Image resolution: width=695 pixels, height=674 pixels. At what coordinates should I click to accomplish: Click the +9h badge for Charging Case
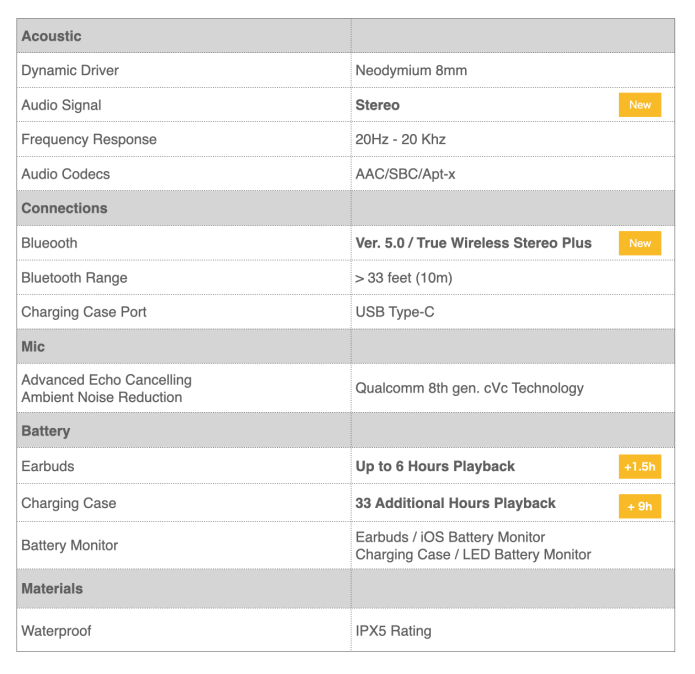(639, 506)
